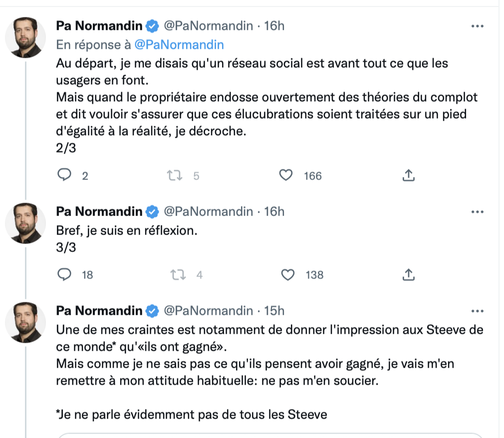This screenshot has height=438, width=504.
Task: Open more options on the 2/3 tweet
Action: [x=478, y=26]
